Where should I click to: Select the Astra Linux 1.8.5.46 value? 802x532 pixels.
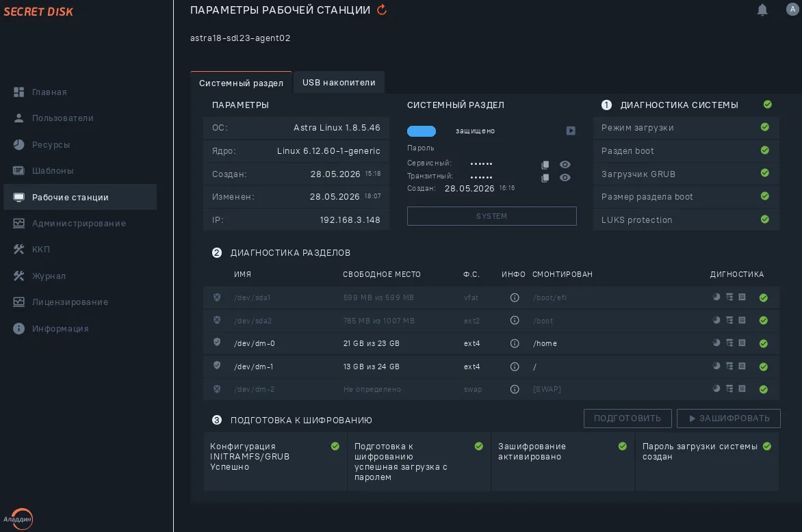point(337,128)
